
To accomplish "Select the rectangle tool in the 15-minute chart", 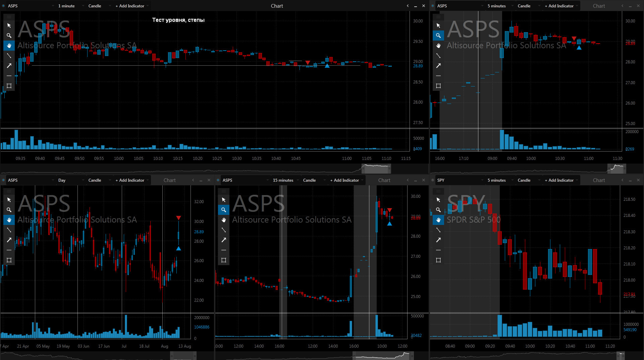I will [x=224, y=260].
